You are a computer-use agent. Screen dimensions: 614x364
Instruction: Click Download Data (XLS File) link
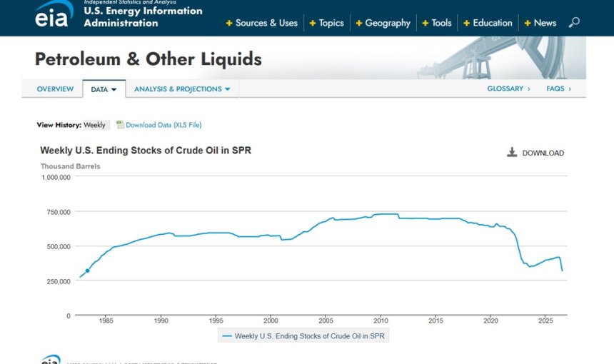pos(163,125)
